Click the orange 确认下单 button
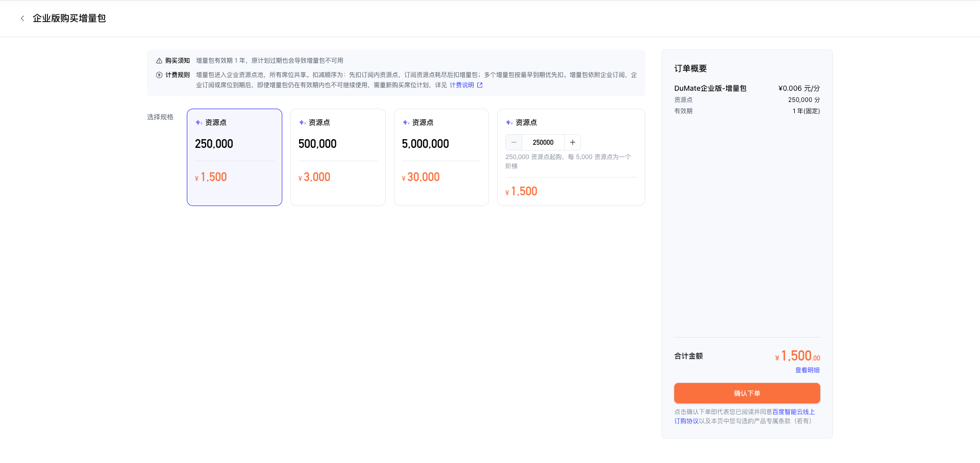The width and height of the screenshot is (980, 463). (x=747, y=393)
